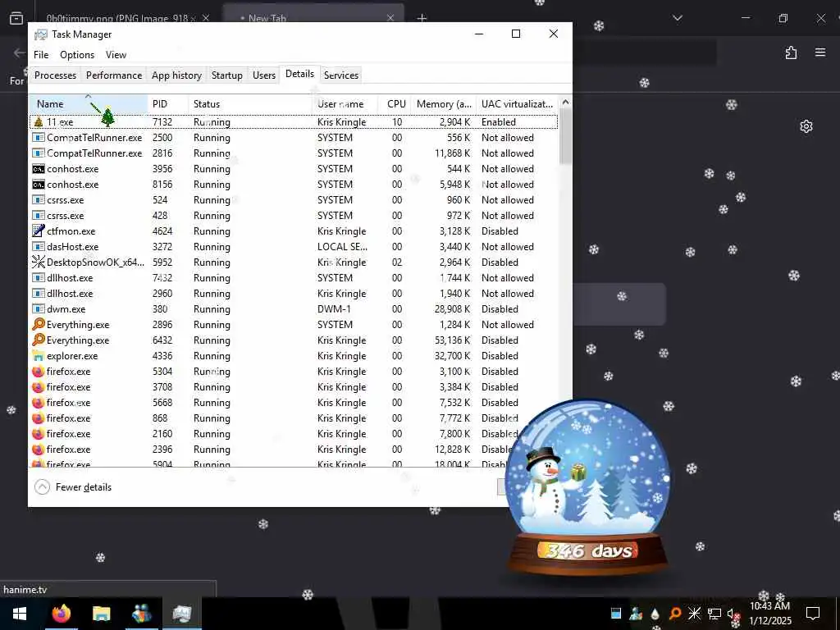Click the volume speaker tray icon

[x=733, y=614]
